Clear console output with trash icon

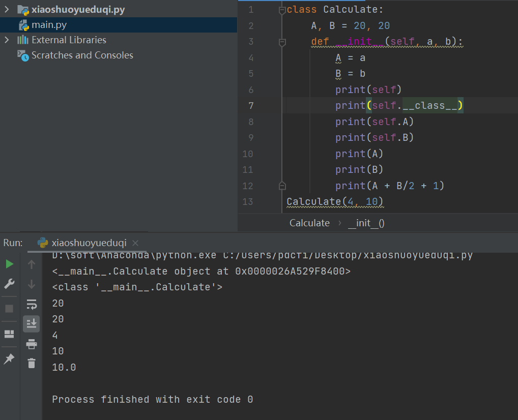point(32,363)
